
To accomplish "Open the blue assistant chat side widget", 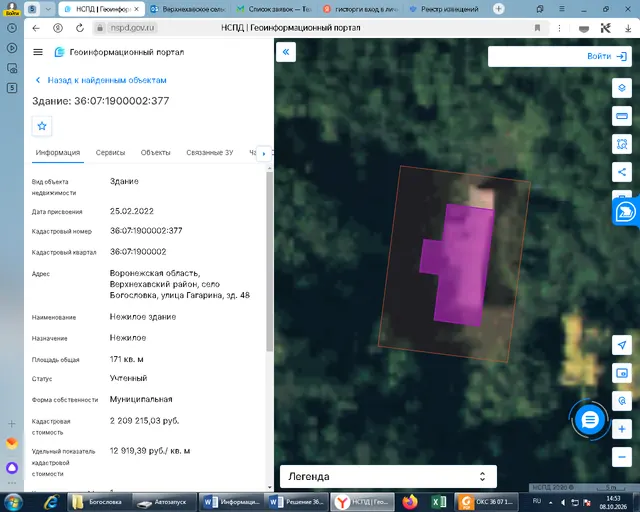I will (x=626, y=211).
